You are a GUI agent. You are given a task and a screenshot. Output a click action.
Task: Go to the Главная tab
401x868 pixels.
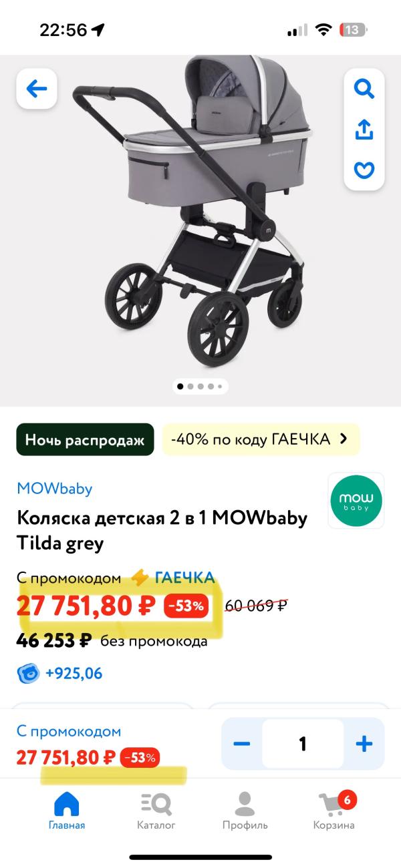coord(66,810)
